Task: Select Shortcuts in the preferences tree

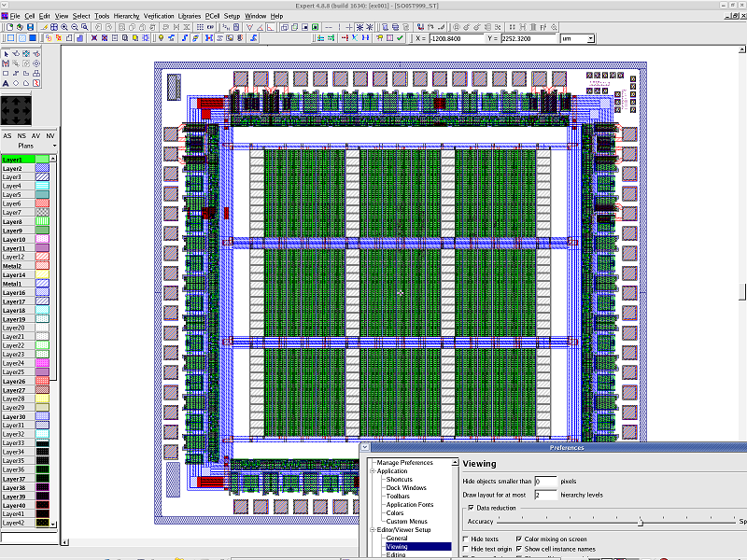Action: 400,480
